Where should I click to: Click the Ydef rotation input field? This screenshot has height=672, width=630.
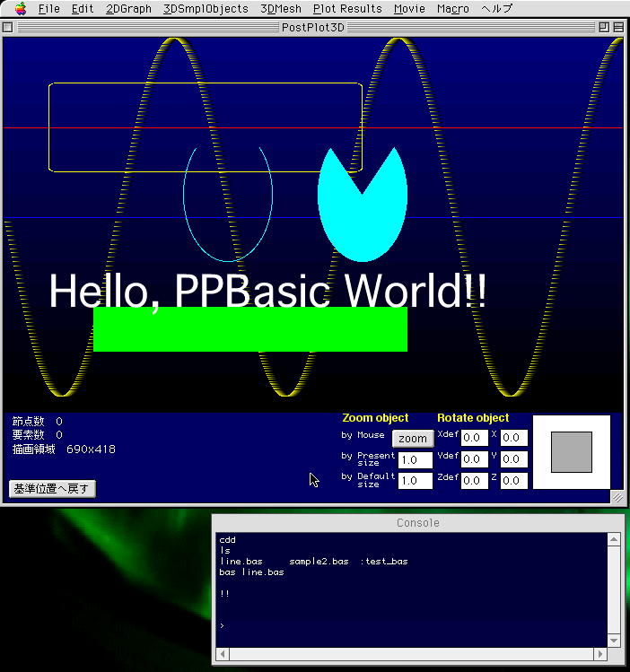click(x=475, y=459)
